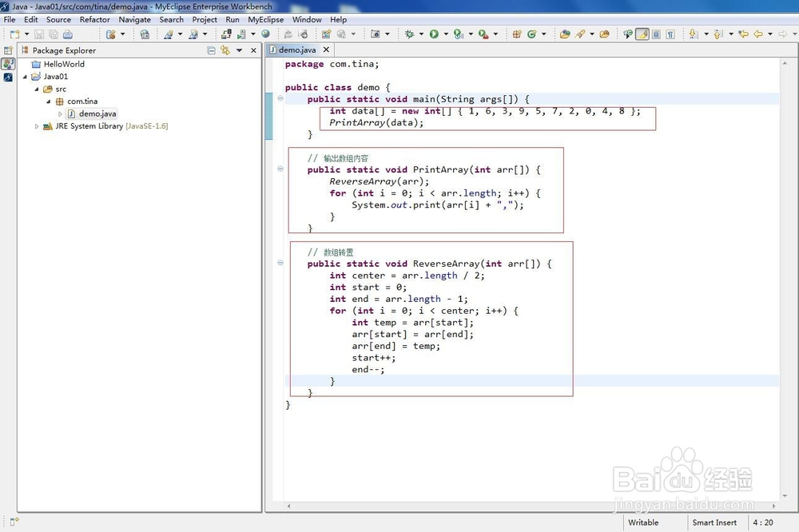Click the Back navigation arrow icon
The image size is (799, 532).
point(758,34)
